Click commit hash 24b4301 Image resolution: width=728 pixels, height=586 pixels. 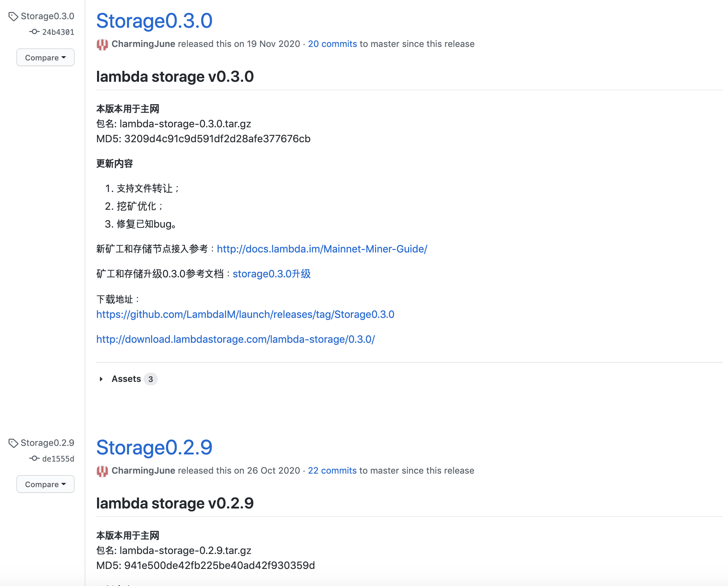coord(58,32)
